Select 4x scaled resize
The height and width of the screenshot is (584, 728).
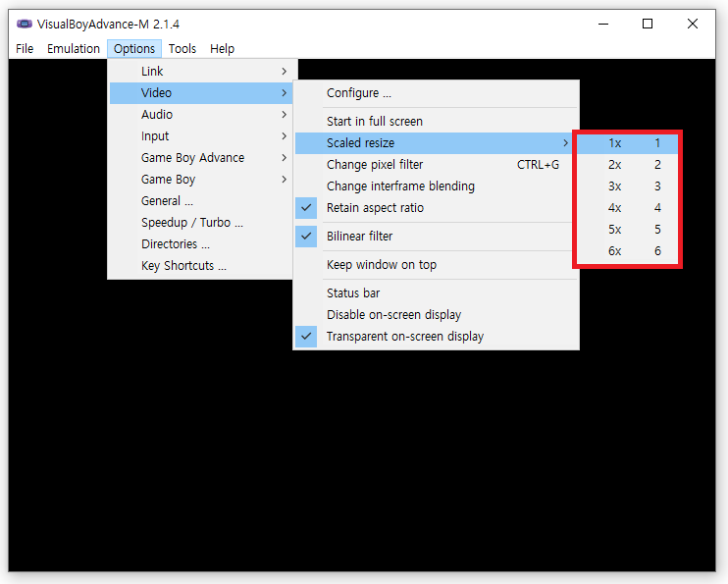[627, 208]
